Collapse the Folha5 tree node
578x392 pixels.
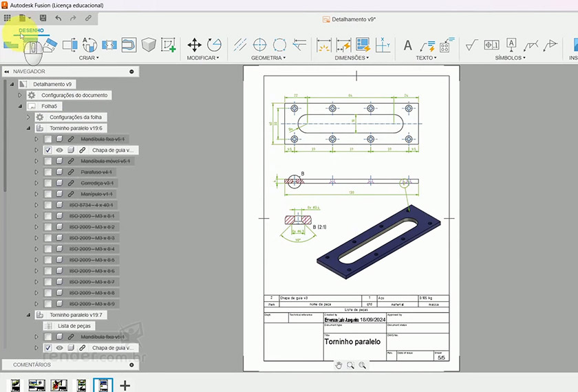[20, 107]
